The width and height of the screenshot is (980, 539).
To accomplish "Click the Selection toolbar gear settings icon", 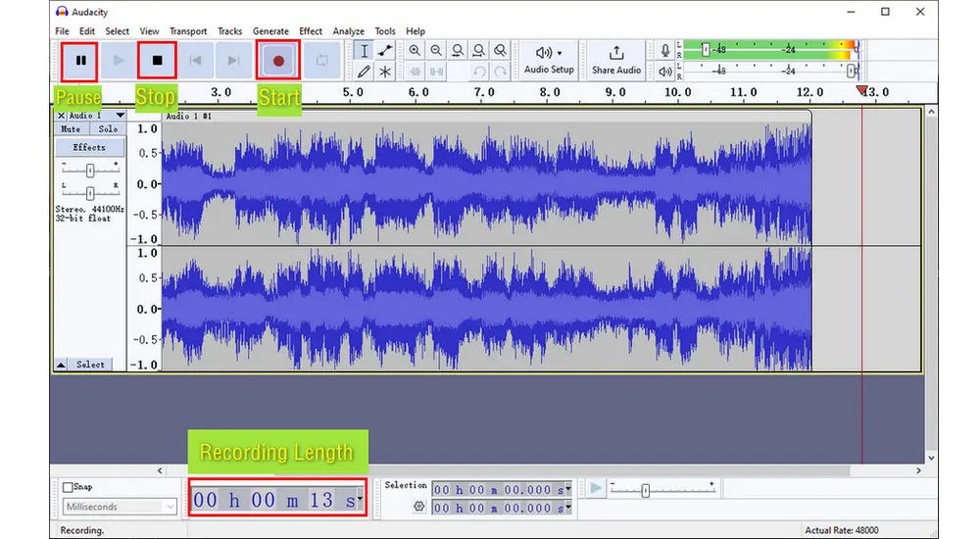I will pos(418,507).
